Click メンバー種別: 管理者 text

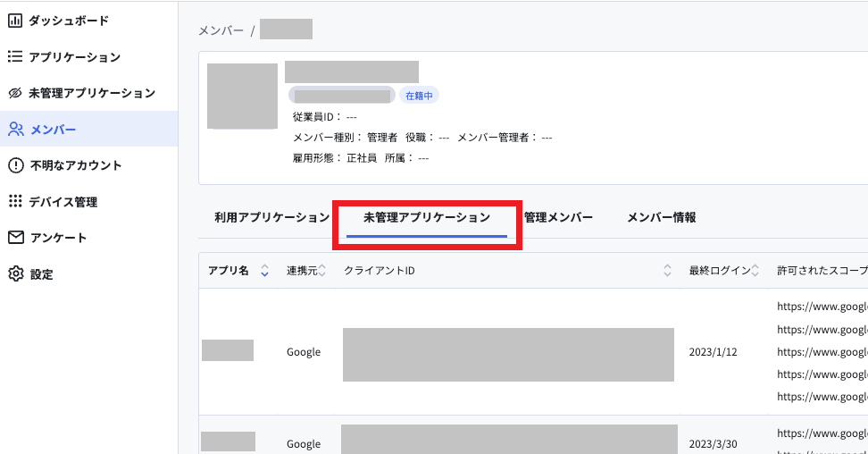[345, 138]
